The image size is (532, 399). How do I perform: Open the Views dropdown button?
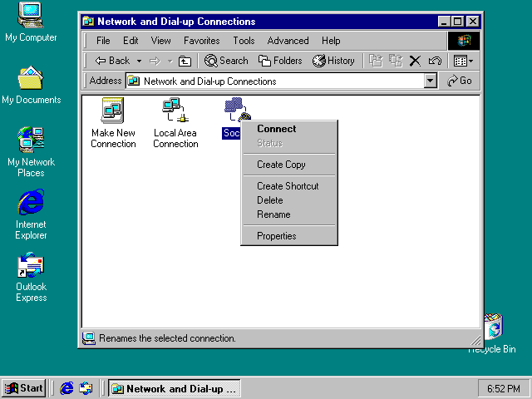tap(463, 61)
